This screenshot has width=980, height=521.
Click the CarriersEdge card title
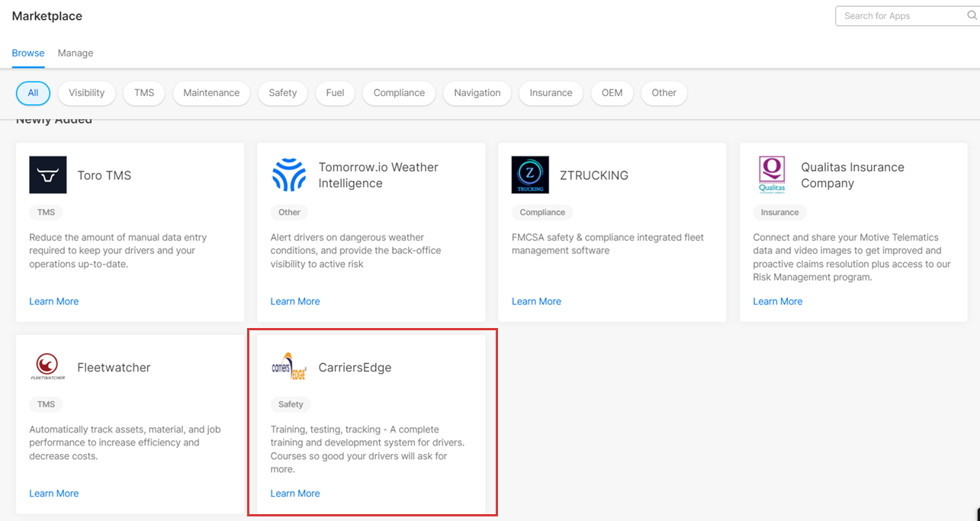[x=355, y=368]
